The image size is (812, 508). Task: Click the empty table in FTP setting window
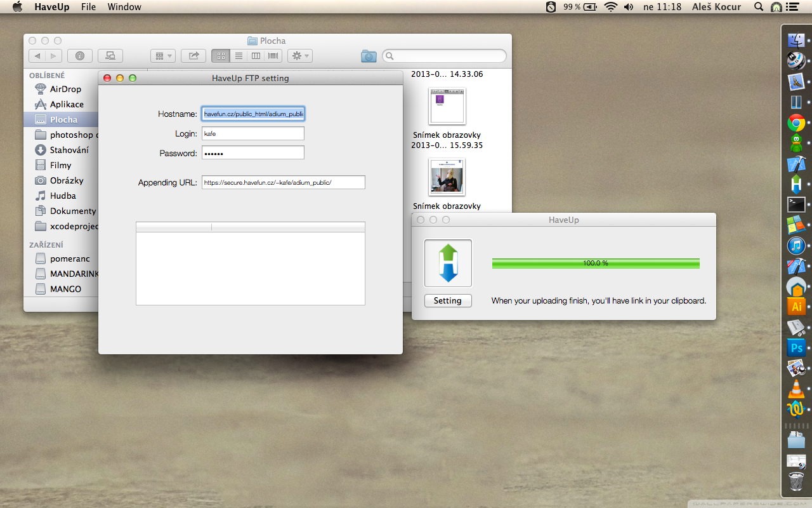[251, 264]
